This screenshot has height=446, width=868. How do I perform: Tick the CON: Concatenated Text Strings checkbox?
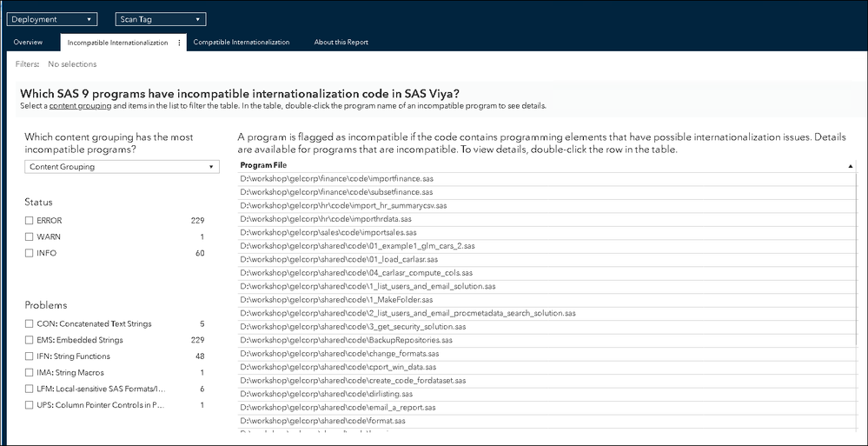tap(30, 324)
